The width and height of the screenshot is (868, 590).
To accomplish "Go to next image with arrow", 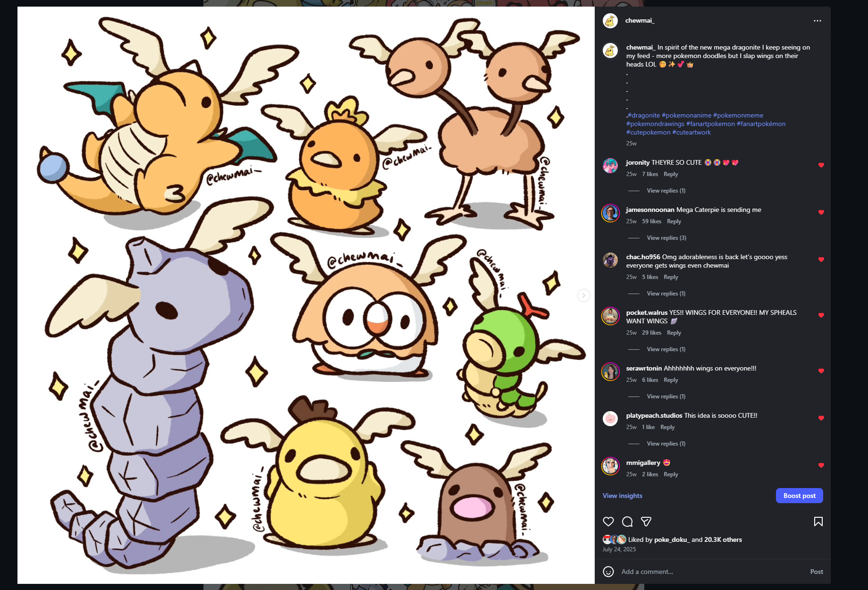I will (584, 295).
